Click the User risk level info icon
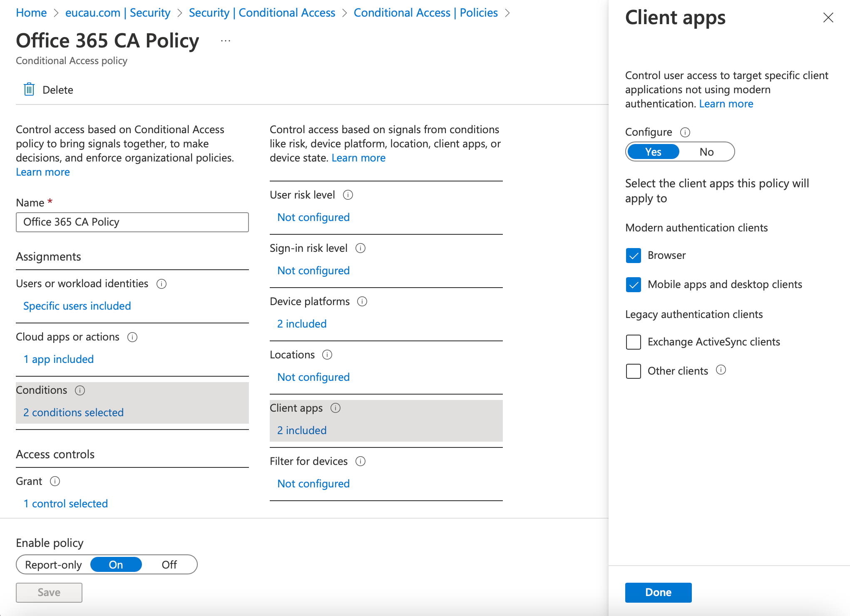Screen dimensions: 850x616 (348, 195)
